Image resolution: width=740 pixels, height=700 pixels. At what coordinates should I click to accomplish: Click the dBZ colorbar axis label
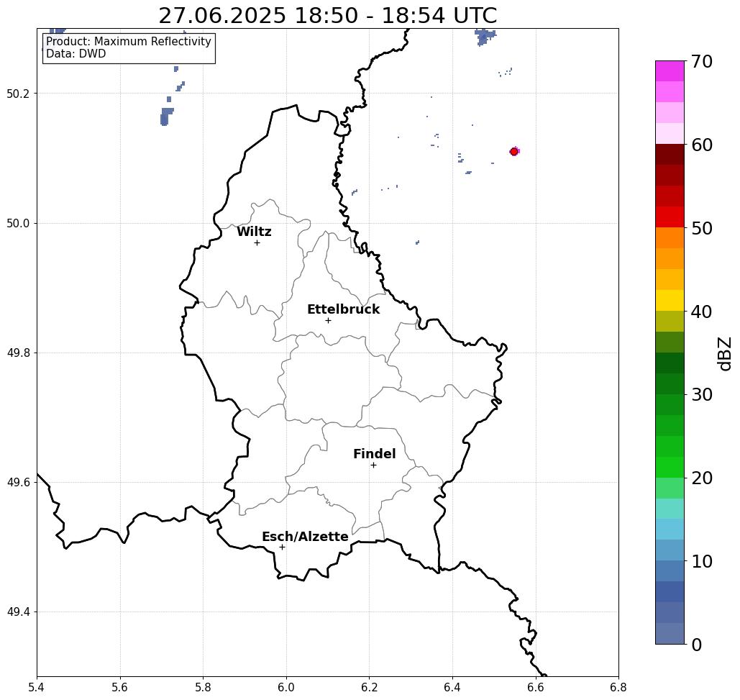(x=724, y=354)
